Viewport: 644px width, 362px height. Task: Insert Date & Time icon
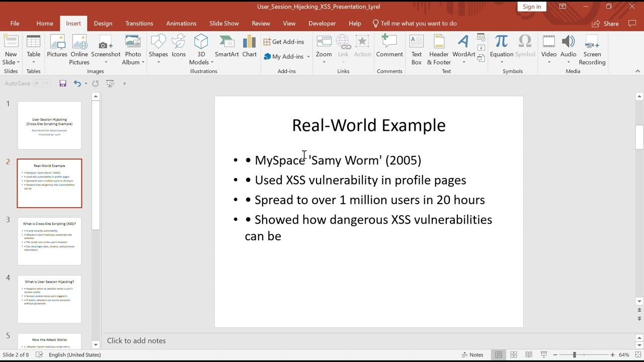(x=480, y=38)
